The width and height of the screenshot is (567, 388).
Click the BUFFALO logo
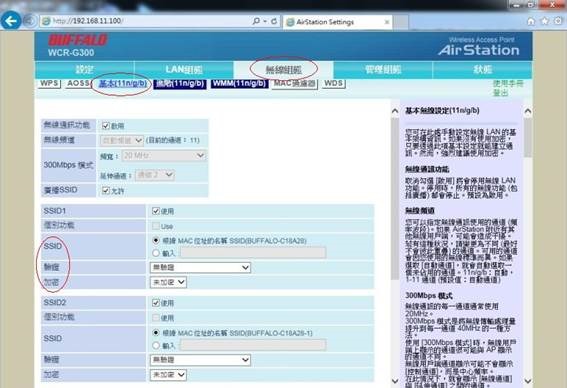tap(78, 40)
